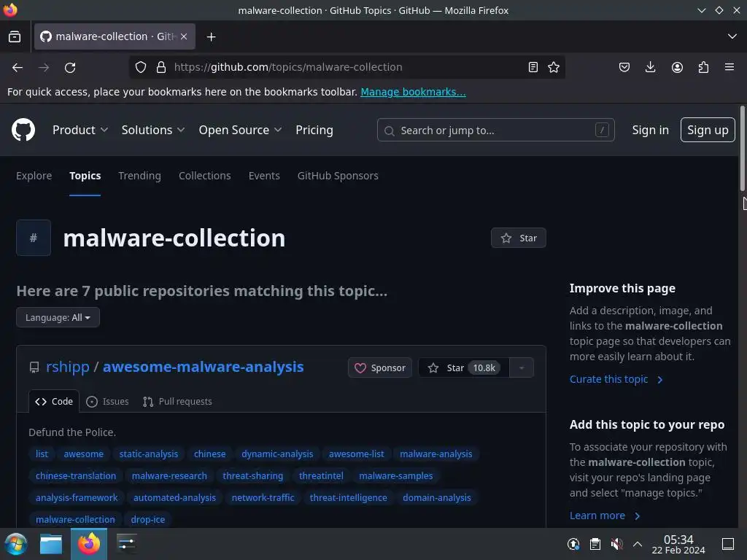Open Pull requests tab of the repo card
The image size is (747, 560).
(x=177, y=402)
